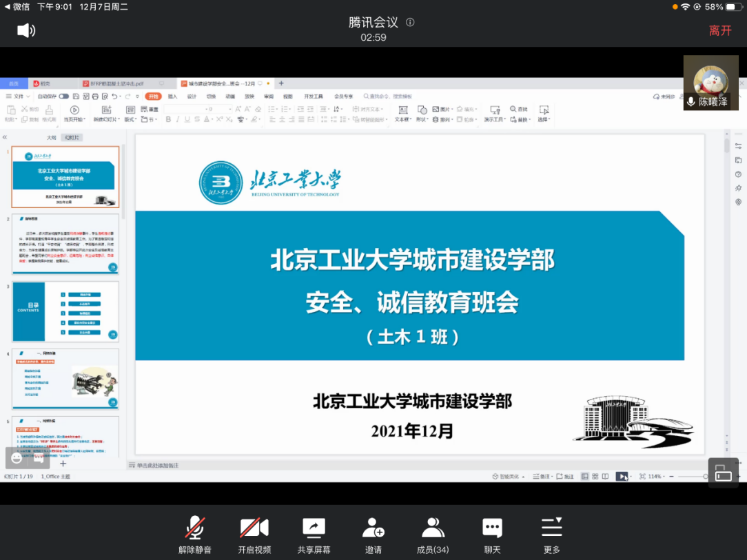Toggle 开启视频 to turn on camera
This screenshot has width=747, height=560.
point(254,535)
